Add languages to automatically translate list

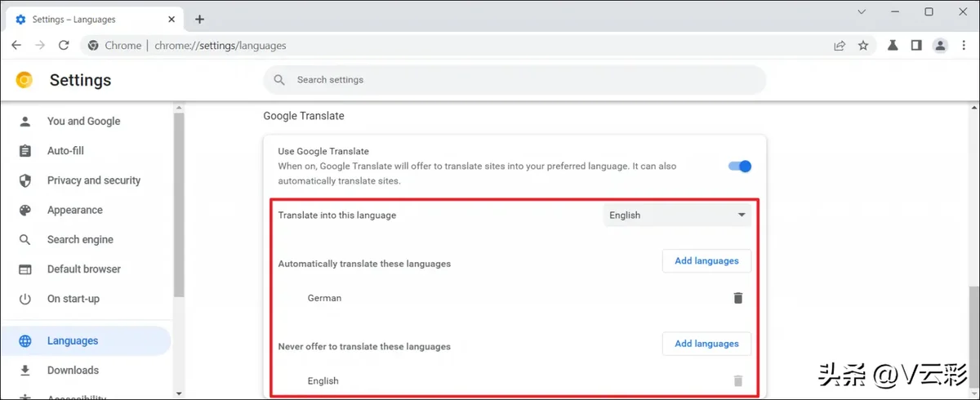706,261
